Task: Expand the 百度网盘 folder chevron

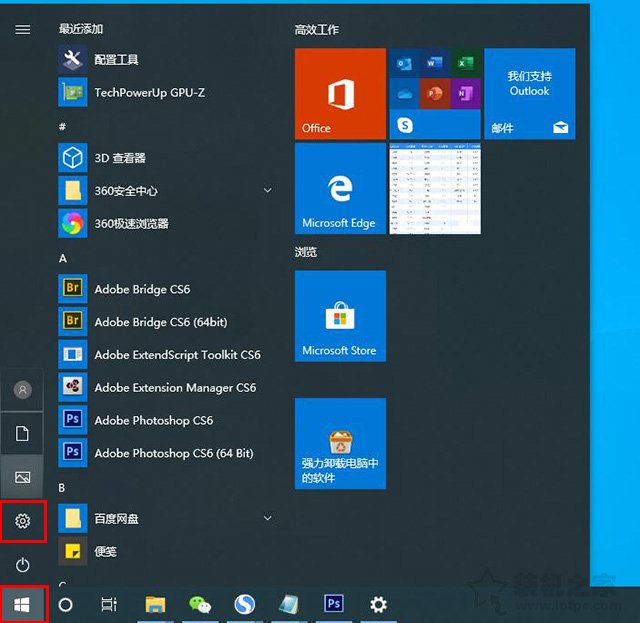Action: tap(267, 518)
